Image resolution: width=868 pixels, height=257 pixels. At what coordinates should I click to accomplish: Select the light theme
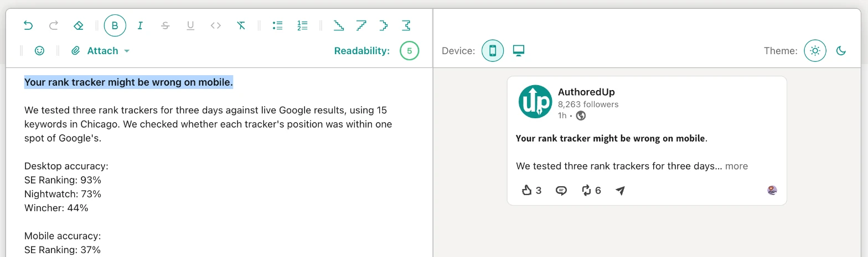pos(815,51)
